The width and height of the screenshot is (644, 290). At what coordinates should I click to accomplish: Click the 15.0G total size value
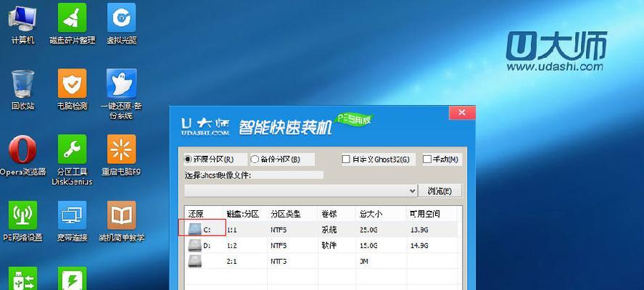point(368,246)
